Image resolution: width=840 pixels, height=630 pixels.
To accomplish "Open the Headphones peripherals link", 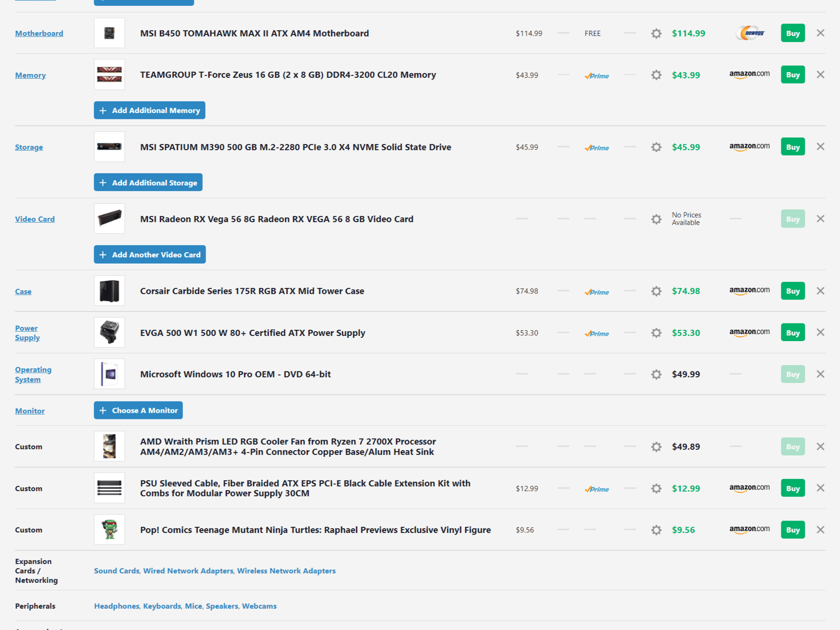I will [x=116, y=606].
